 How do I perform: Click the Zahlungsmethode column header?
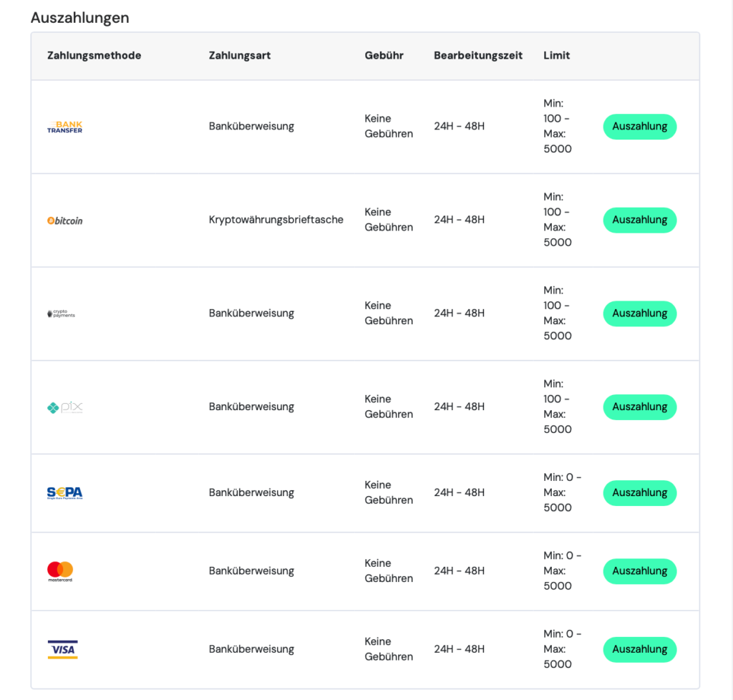click(94, 56)
